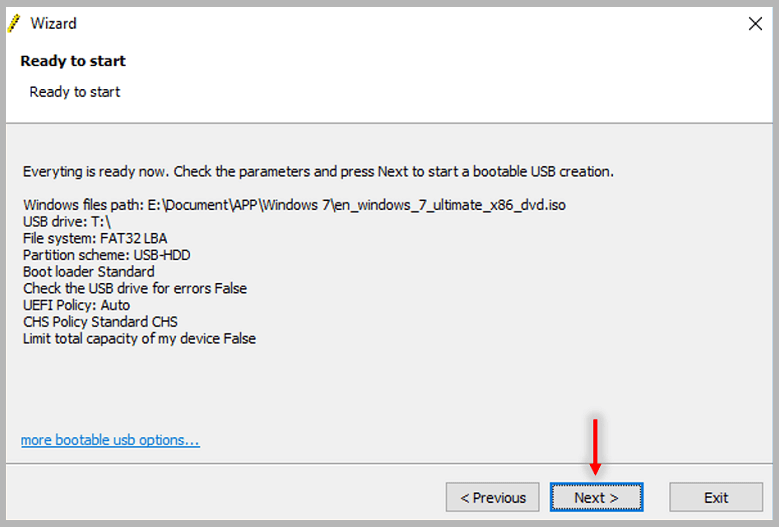
Task: Click the Boot loader Standard line
Action: pyautogui.click(x=88, y=272)
